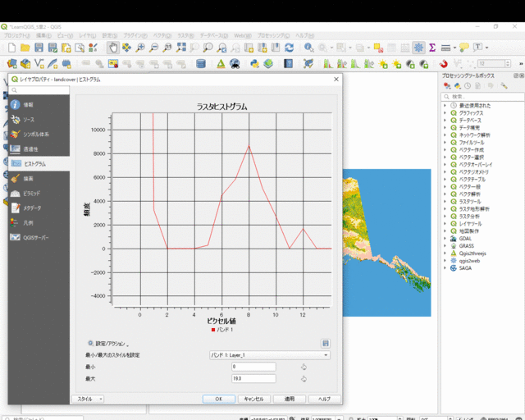
Task: Click the layer properties search box
Action: tap(39, 90)
